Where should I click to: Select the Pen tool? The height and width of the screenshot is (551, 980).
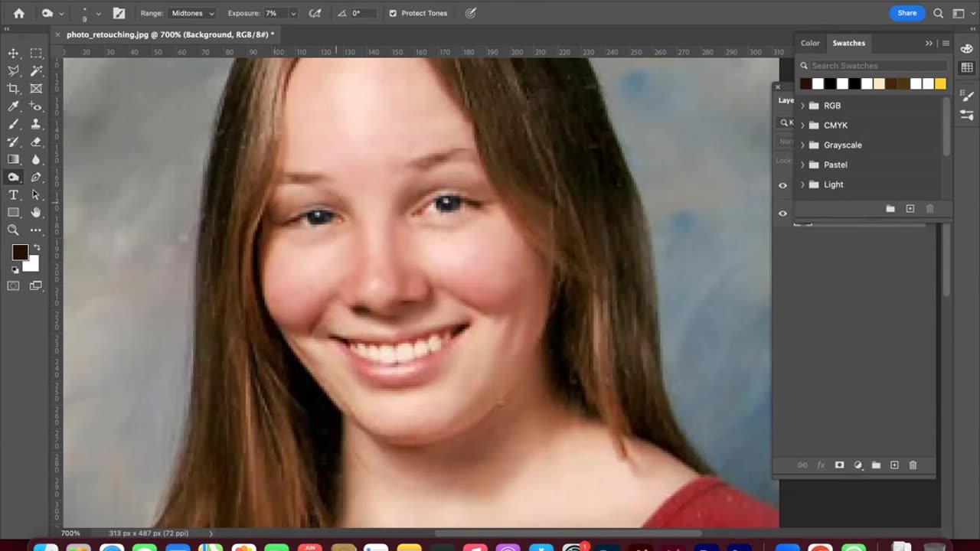[x=36, y=177]
